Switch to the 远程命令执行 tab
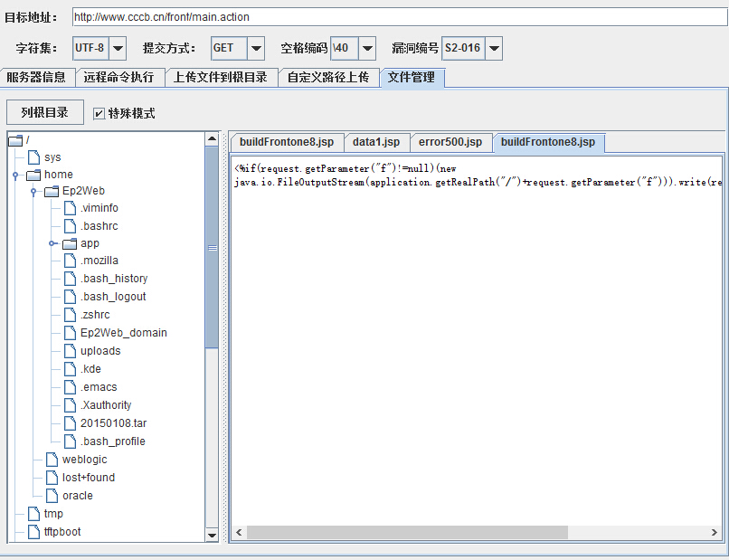The width and height of the screenshot is (729, 560). click(119, 77)
